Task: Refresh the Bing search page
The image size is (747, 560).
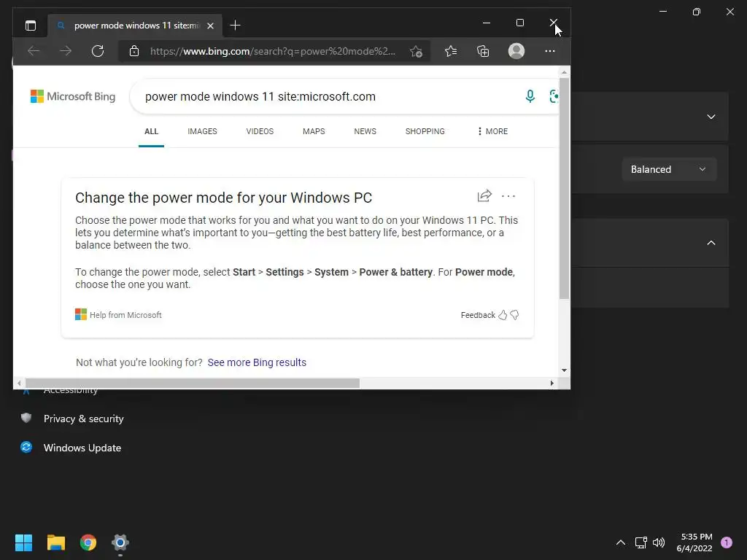Action: point(98,51)
